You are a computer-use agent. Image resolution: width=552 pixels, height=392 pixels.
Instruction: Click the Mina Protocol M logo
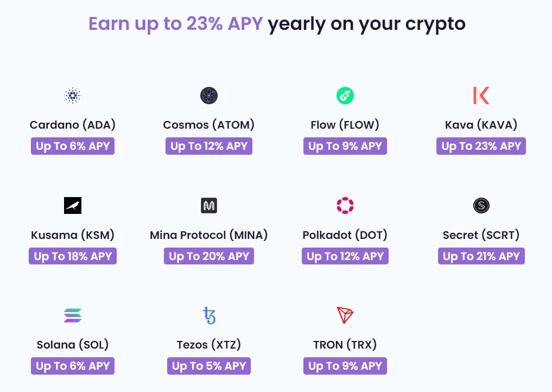click(208, 205)
